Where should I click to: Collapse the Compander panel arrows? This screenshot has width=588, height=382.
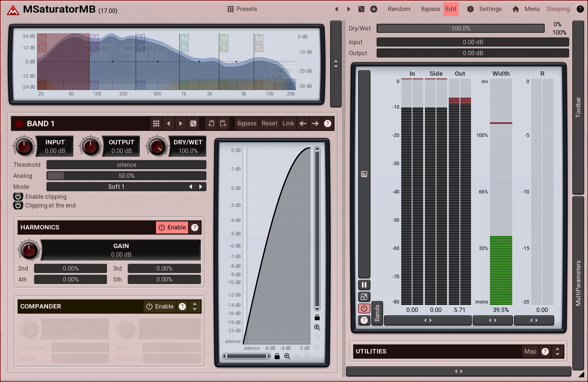[x=195, y=306]
